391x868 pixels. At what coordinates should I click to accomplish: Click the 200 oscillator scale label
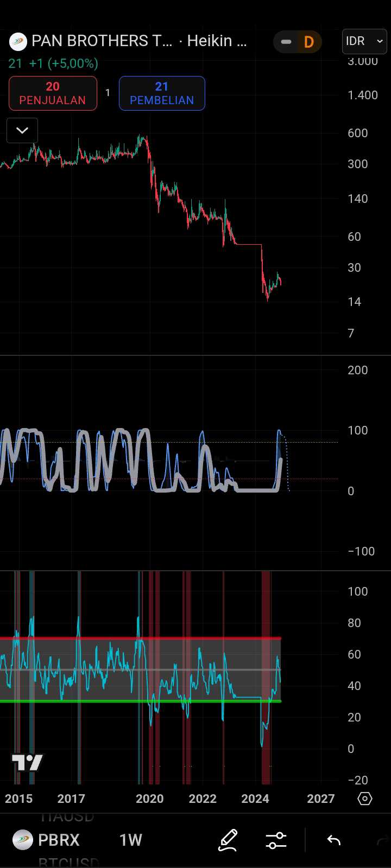coord(358,370)
